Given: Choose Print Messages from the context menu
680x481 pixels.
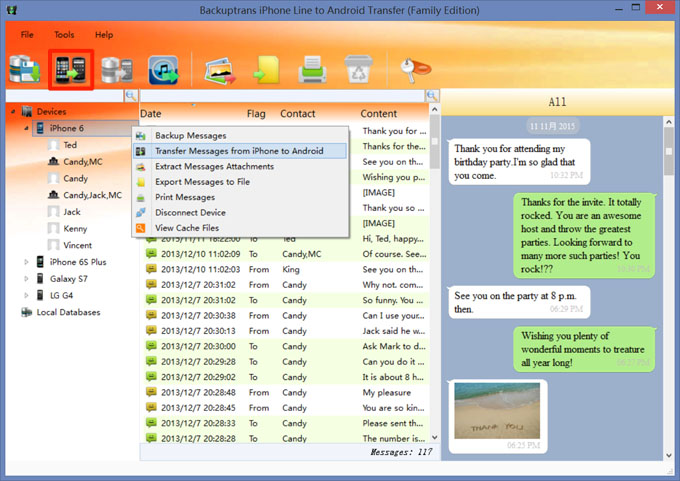Looking at the screenshot, I should click(x=240, y=197).
